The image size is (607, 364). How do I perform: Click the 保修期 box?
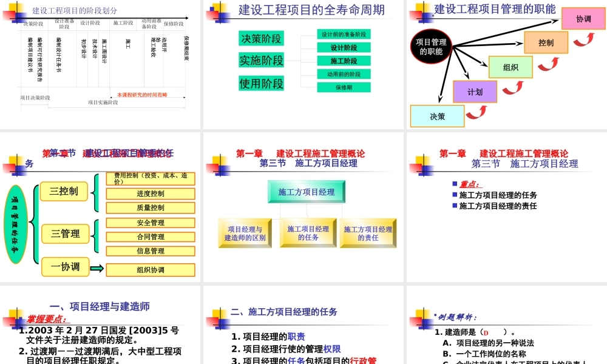pyautogui.click(x=344, y=87)
